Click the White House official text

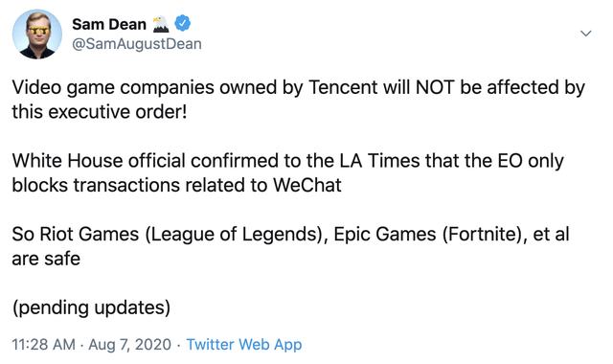pos(99,160)
